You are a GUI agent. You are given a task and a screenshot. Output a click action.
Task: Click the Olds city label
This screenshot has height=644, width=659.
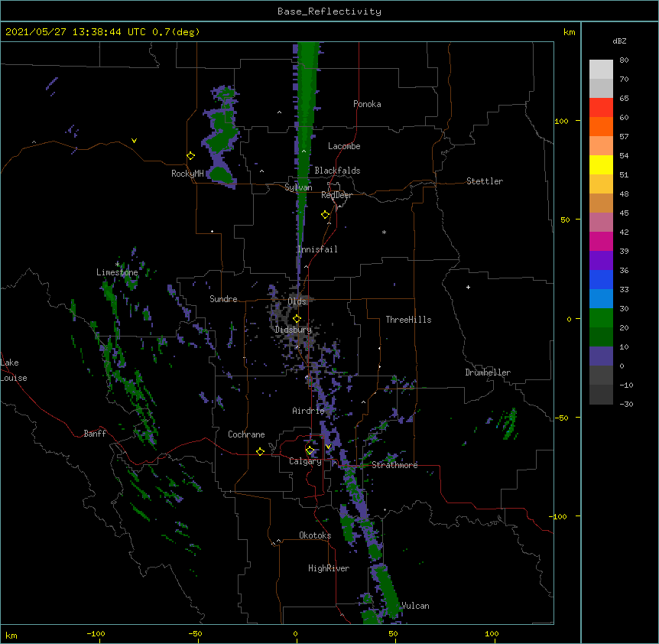pos(297,301)
